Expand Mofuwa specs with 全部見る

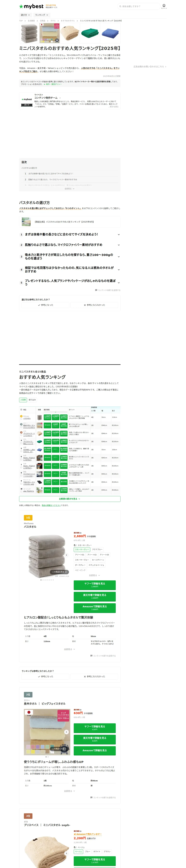tap(70, 649)
